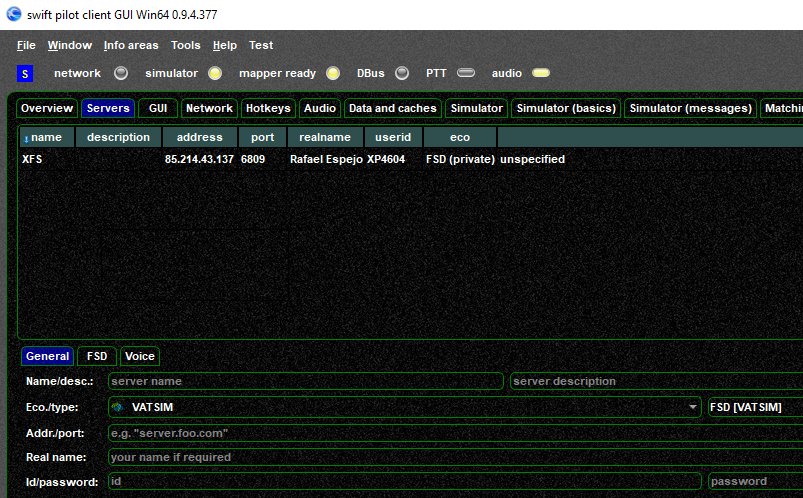Open the Help menu
Viewport: 803px width, 498px height.
225,45
